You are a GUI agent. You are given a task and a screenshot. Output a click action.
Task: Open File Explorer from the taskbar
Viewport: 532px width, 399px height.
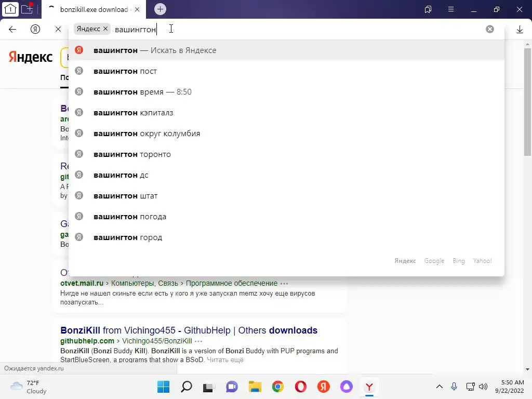[255, 387]
